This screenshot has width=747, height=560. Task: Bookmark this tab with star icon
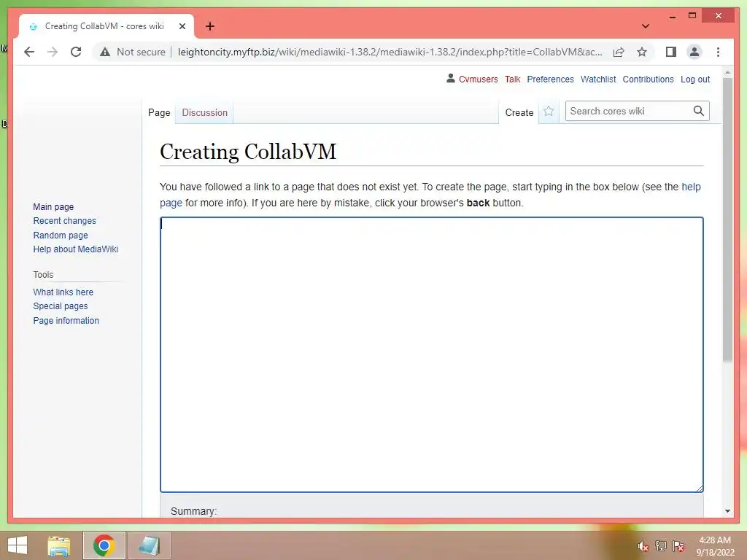point(642,52)
